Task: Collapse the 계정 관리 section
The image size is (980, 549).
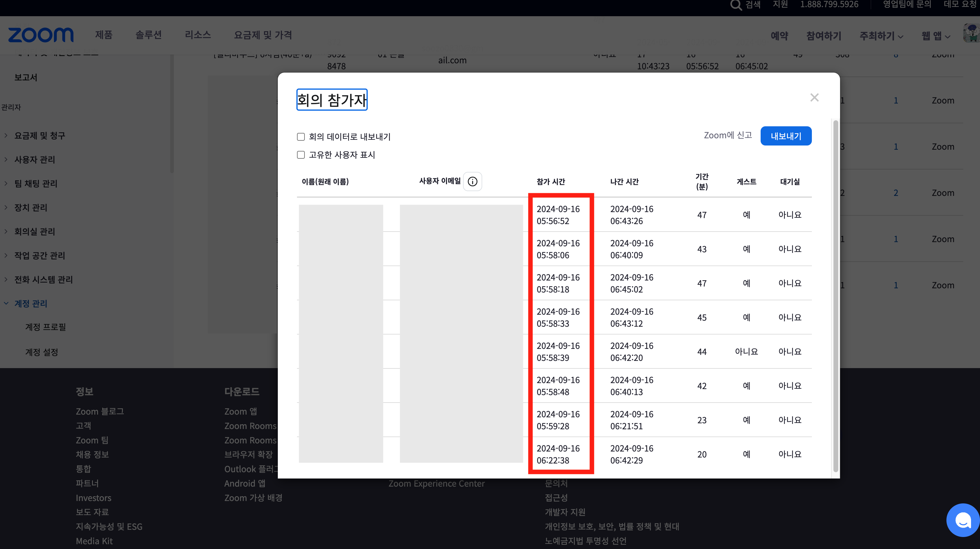Action: [31, 303]
